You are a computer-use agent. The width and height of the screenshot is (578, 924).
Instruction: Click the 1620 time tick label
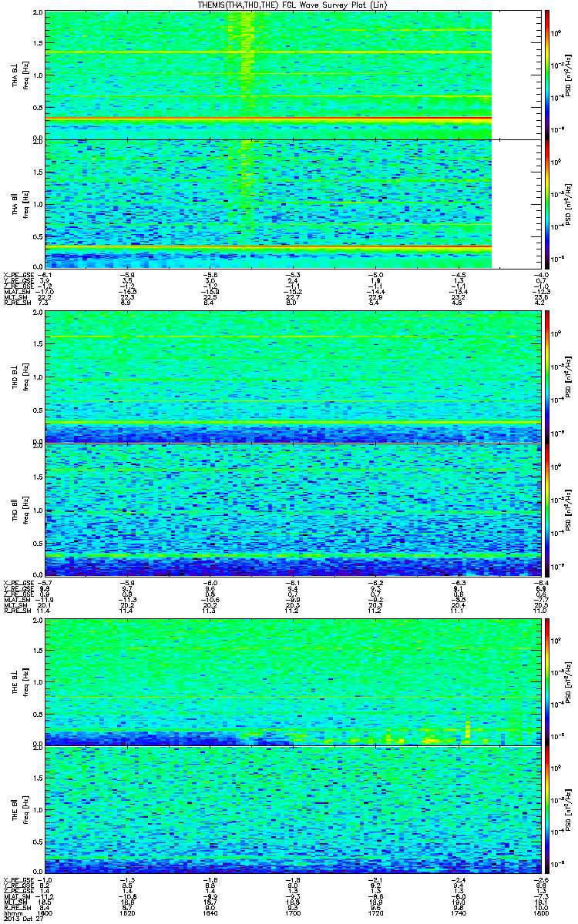click(x=128, y=914)
